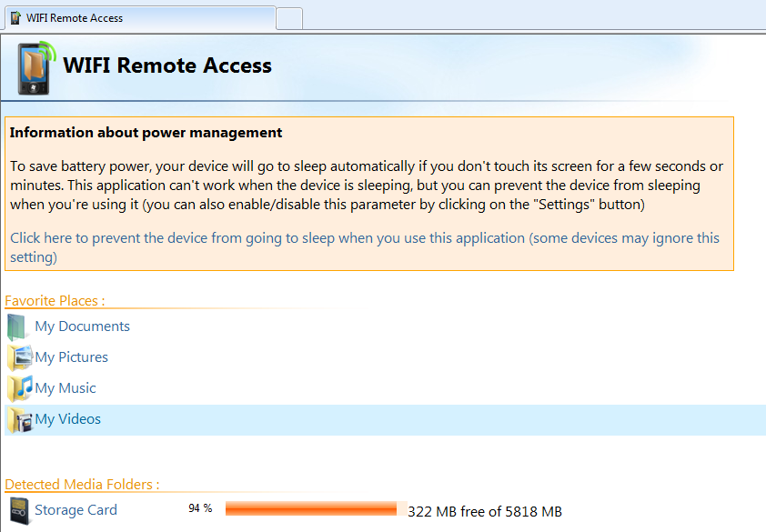Open the blank second tab
Viewport: 766px width, 532px height.
pos(288,16)
